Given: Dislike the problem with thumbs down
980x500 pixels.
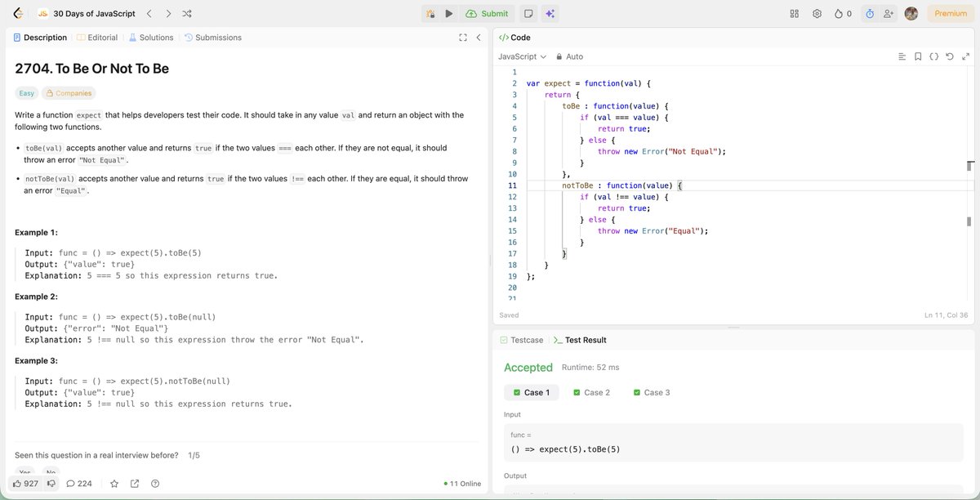Looking at the screenshot, I should click(x=51, y=484).
